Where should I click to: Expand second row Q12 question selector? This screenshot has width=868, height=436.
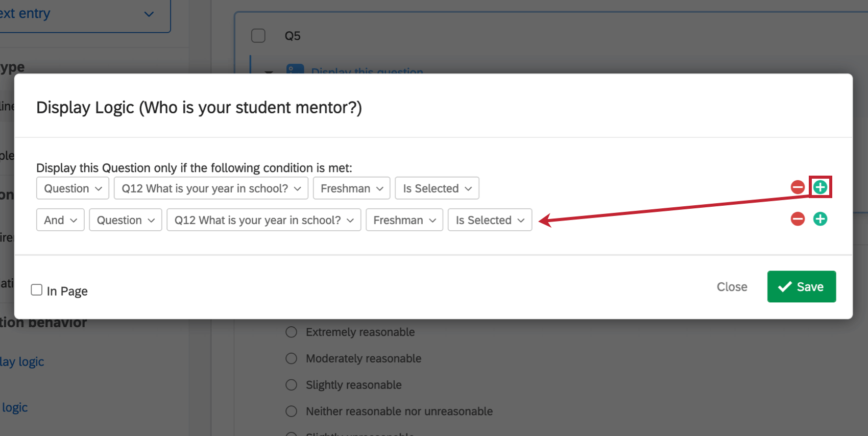263,220
